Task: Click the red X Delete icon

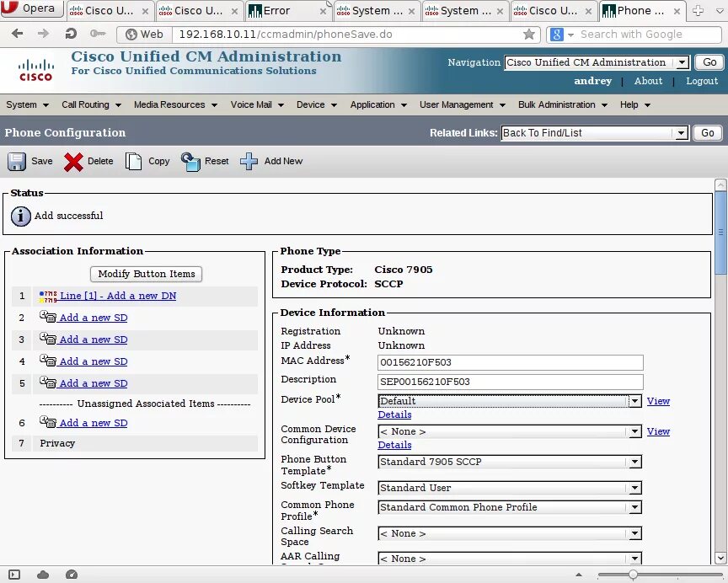Action: (x=73, y=162)
